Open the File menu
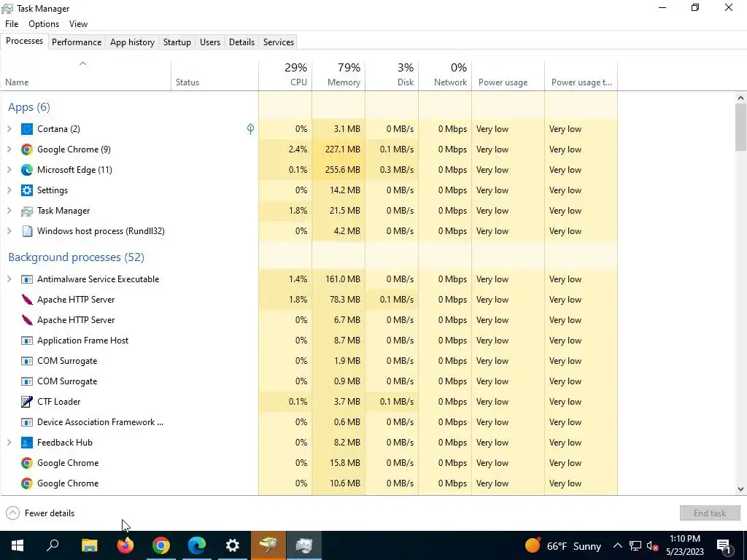 coord(12,24)
